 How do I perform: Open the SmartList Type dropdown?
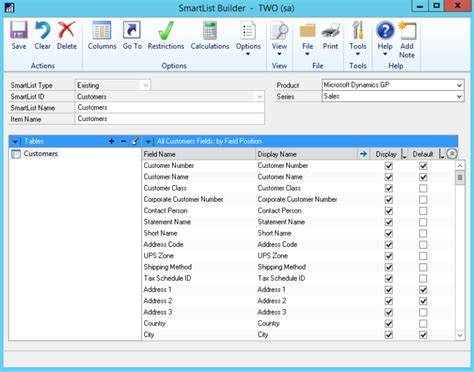click(146, 85)
